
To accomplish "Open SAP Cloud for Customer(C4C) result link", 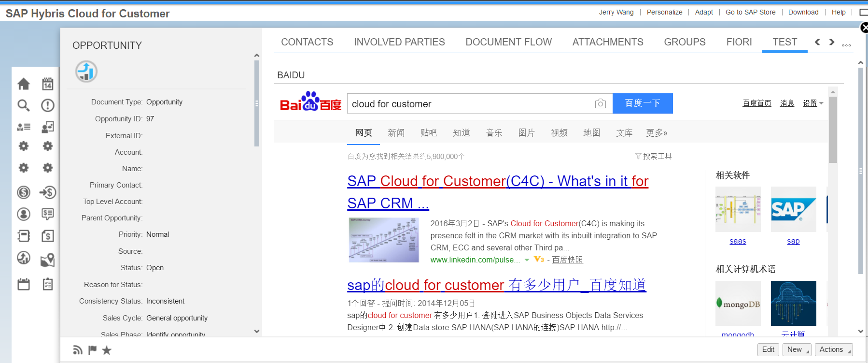I will click(498, 192).
